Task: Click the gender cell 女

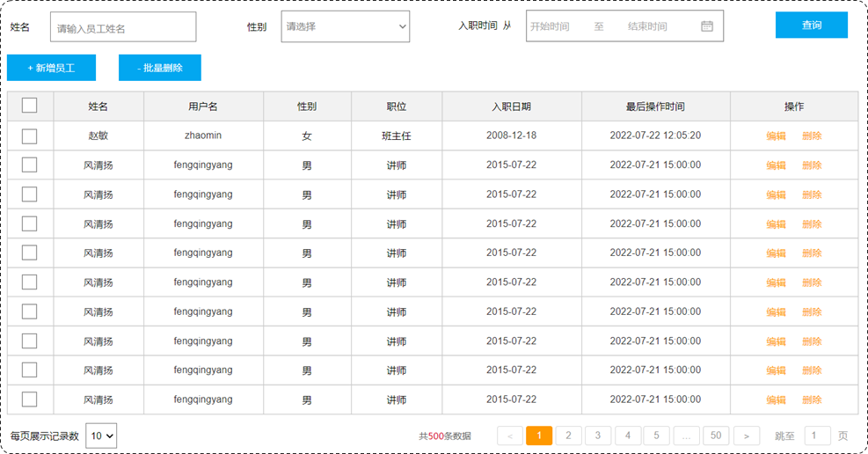Action: pyautogui.click(x=307, y=135)
